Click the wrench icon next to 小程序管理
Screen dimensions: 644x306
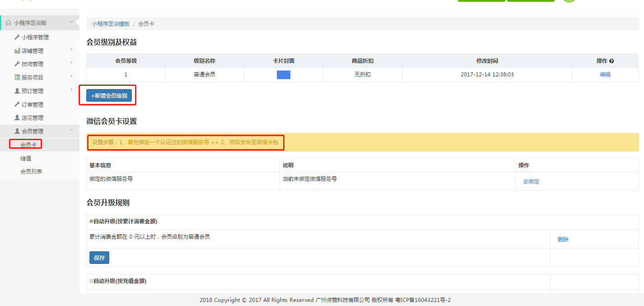(17, 37)
